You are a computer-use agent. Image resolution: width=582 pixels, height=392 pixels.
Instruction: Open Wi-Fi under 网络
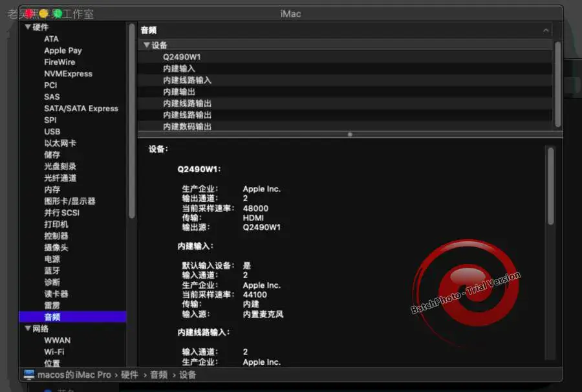(x=54, y=351)
